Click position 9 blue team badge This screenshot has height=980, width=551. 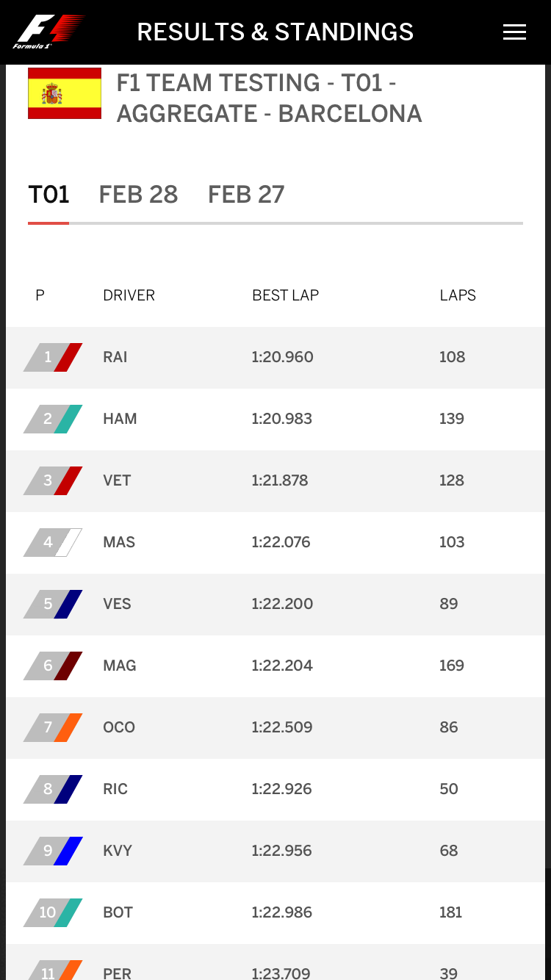point(53,851)
